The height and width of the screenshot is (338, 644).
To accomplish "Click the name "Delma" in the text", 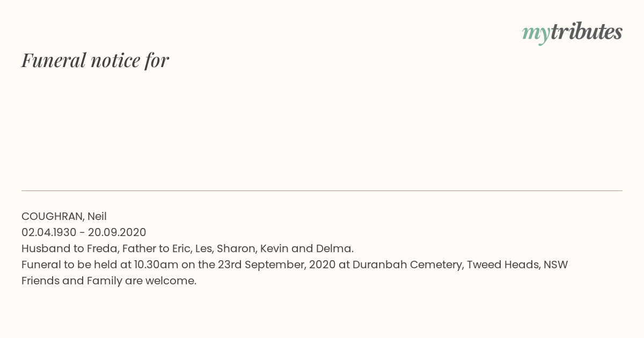I will (334, 248).
